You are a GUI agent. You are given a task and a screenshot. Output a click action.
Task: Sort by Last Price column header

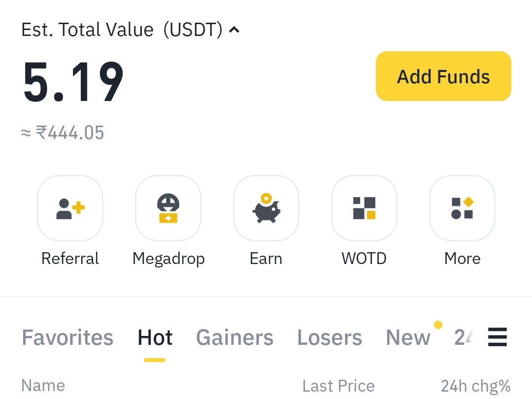click(x=338, y=386)
